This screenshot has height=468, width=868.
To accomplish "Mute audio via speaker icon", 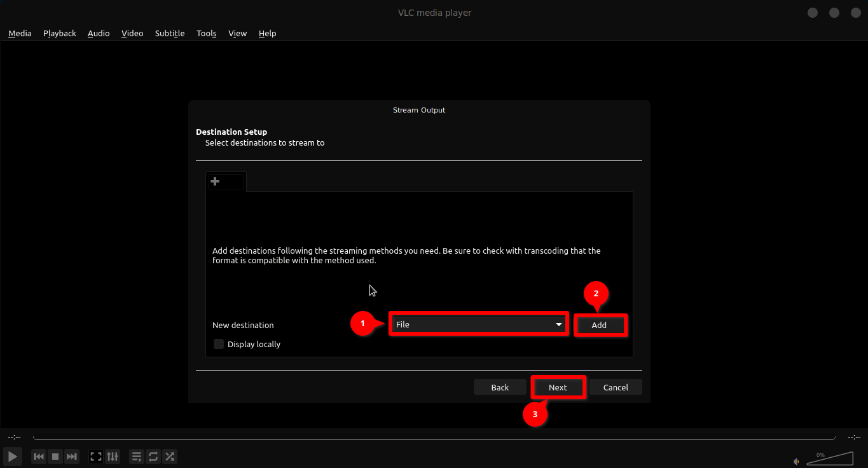I will 796,461.
